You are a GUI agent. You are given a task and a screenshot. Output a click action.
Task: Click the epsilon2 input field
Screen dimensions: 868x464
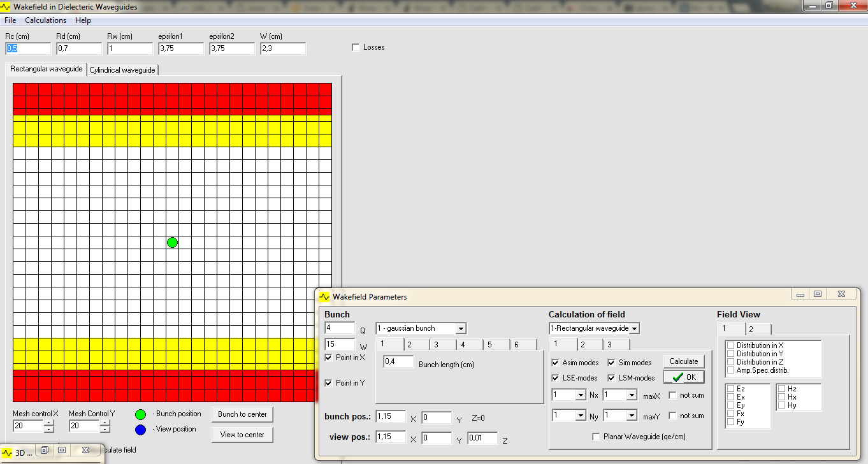tap(232, 48)
